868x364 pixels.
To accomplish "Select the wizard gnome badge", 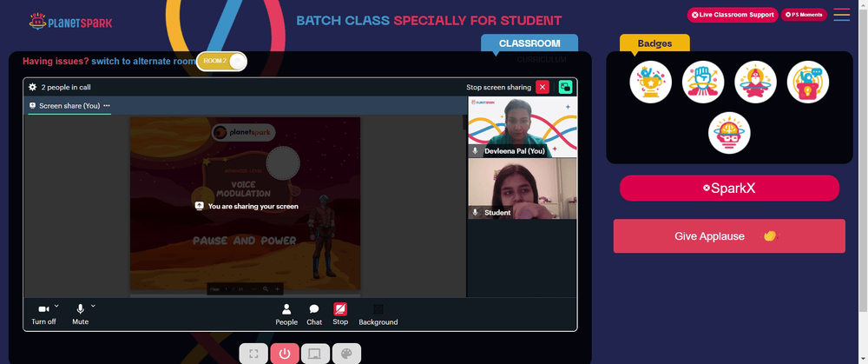I will pyautogui.click(x=756, y=82).
